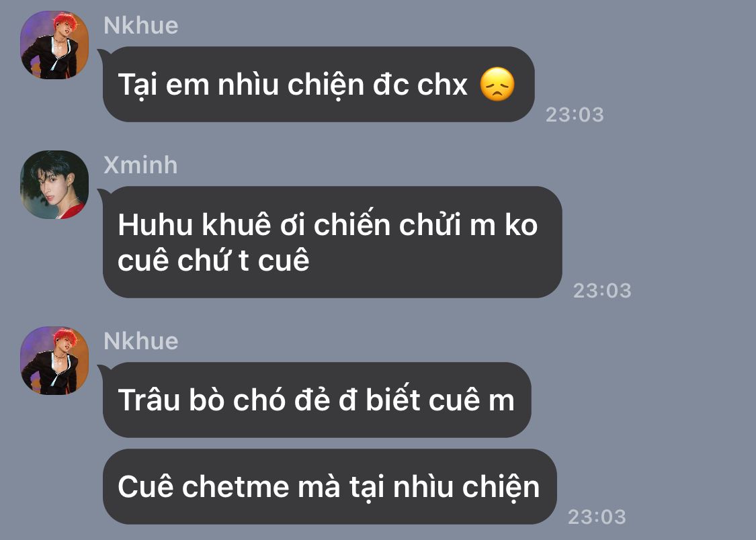Click the word "chetme" in last bubble
Image resolution: width=756 pixels, height=540 pixels.
tap(235, 486)
